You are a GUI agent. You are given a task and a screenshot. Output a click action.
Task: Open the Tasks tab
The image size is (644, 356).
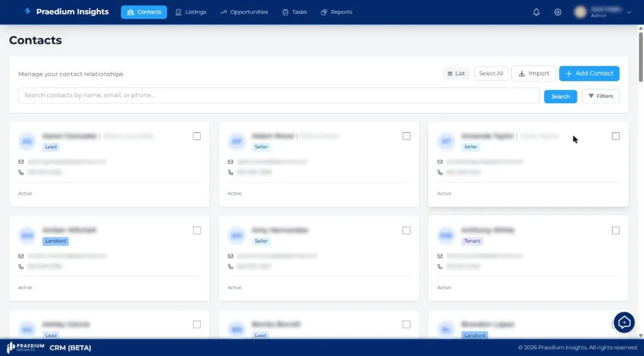pos(295,12)
